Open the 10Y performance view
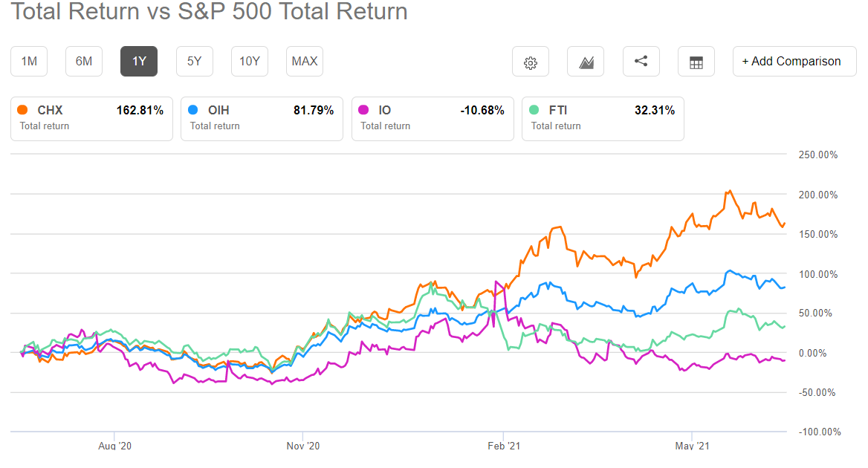868x468 pixels. pyautogui.click(x=249, y=61)
